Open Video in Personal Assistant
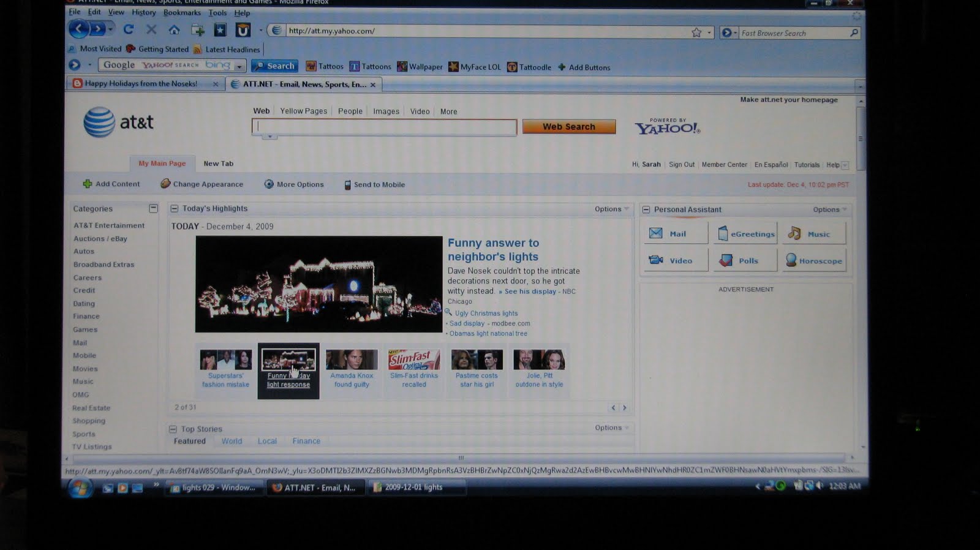The height and width of the screenshot is (550, 980). pos(676,260)
